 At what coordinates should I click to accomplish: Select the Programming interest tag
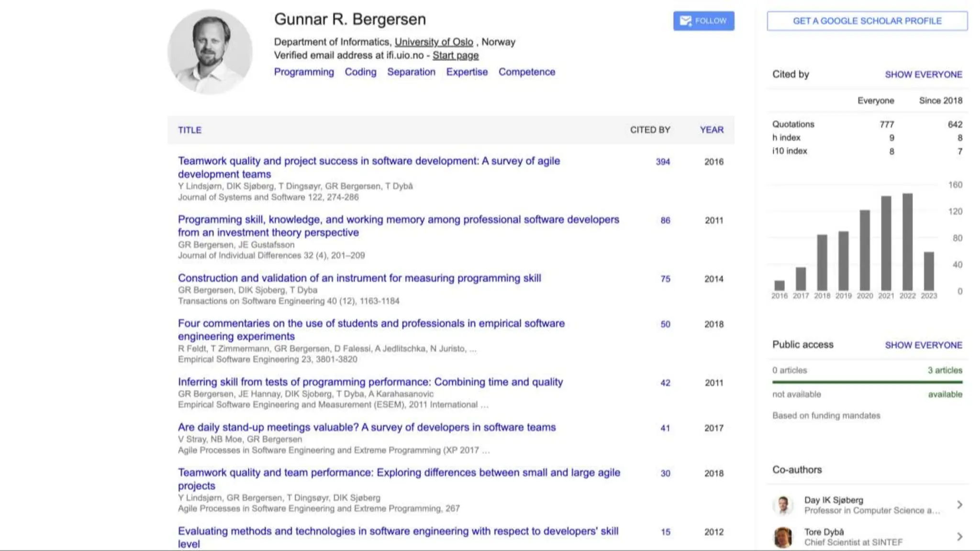tap(304, 72)
